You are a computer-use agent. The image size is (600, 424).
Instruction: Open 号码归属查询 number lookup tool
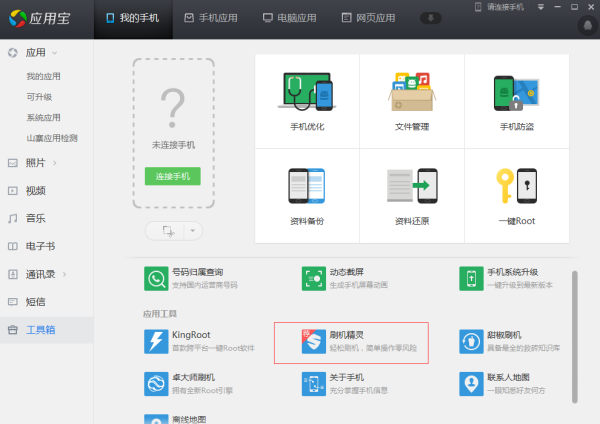point(158,278)
